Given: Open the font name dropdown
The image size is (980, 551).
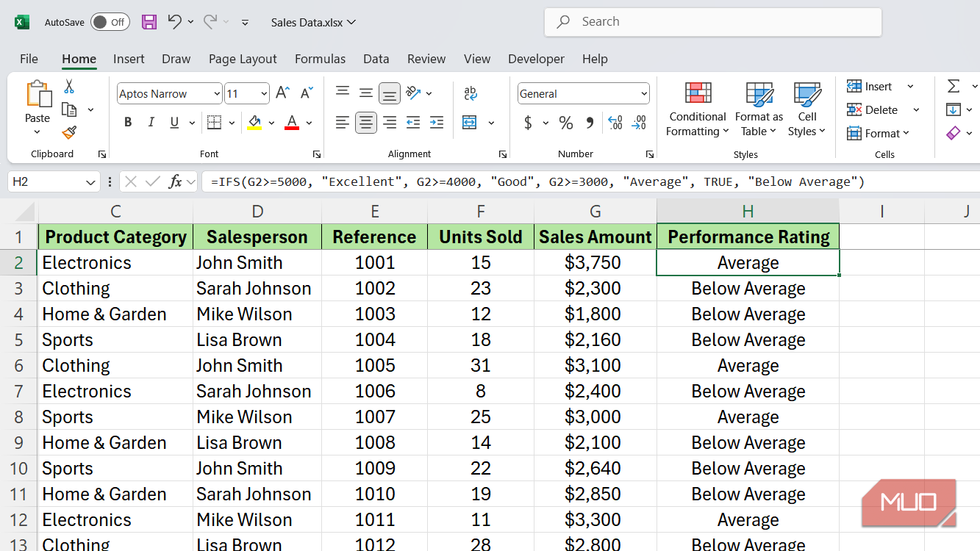Looking at the screenshot, I should tap(217, 94).
